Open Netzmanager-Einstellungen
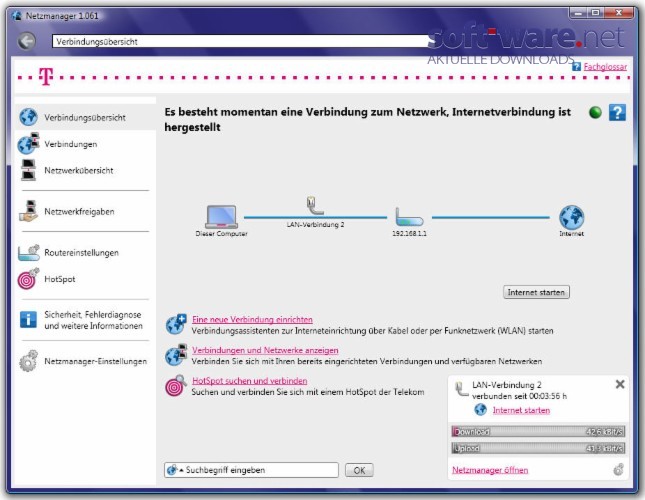Screen dimensions: 645x500 pos(85,361)
